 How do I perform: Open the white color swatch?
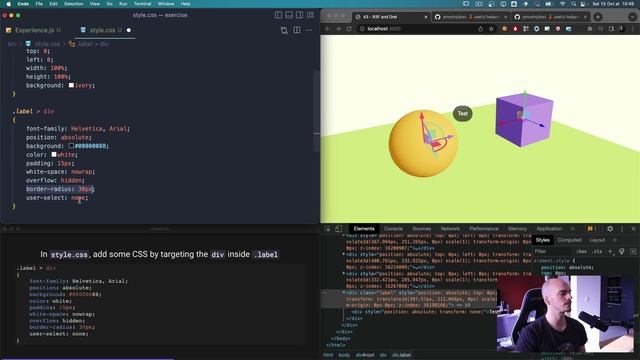[x=54, y=155]
